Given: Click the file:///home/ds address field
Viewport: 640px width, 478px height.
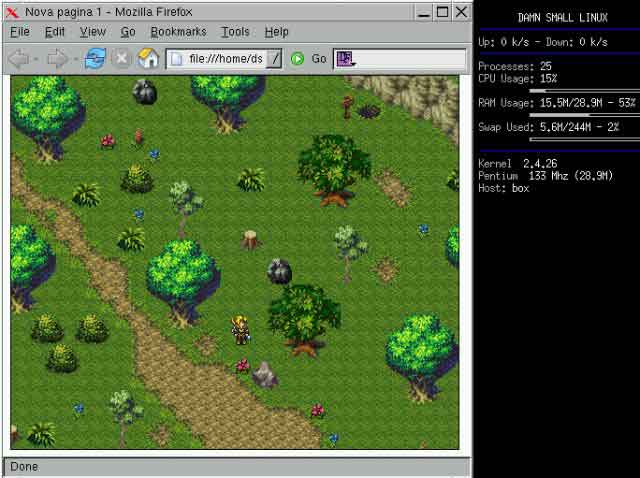Looking at the screenshot, I should pos(224,59).
